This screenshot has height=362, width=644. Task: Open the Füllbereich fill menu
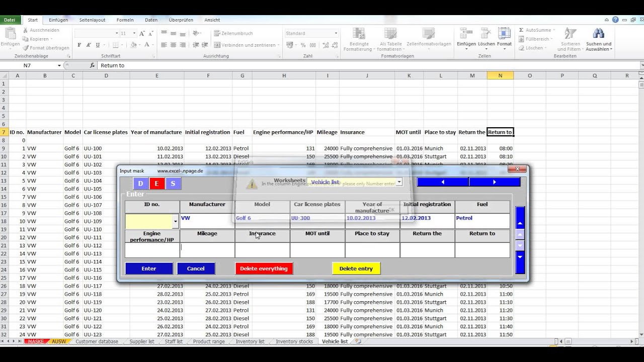click(536, 39)
